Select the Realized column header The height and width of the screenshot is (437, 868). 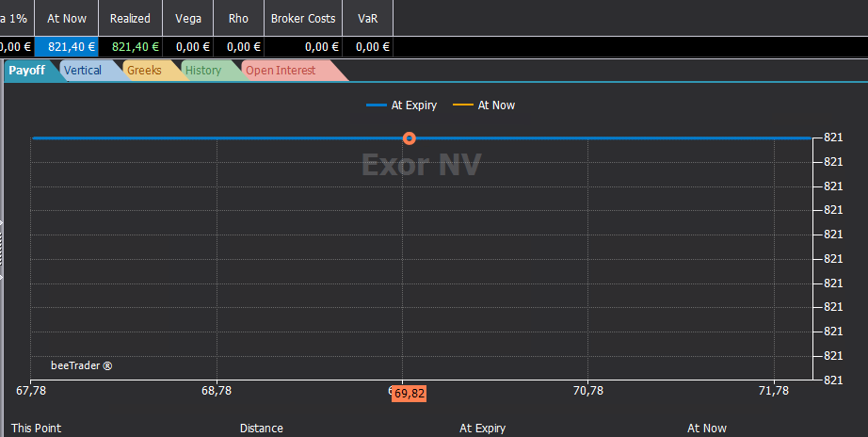[130, 18]
